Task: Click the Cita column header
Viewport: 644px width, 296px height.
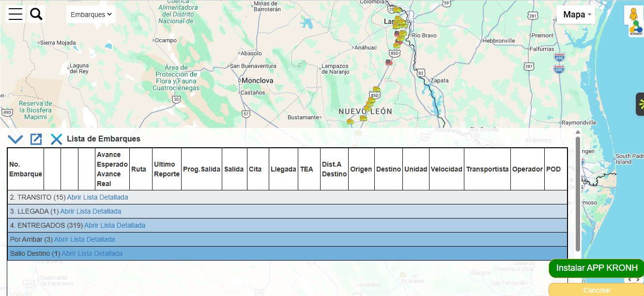Action: pyautogui.click(x=258, y=169)
